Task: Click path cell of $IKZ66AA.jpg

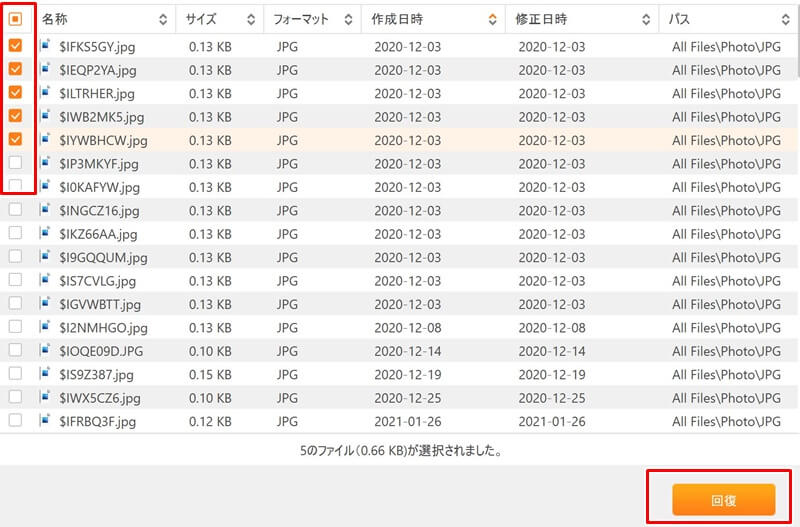Action: point(727,234)
